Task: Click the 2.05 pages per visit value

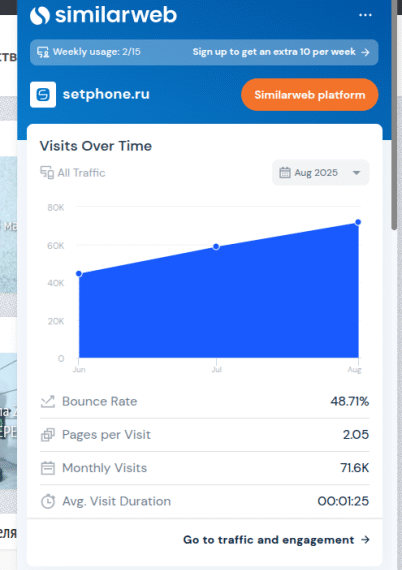Action: tap(356, 434)
